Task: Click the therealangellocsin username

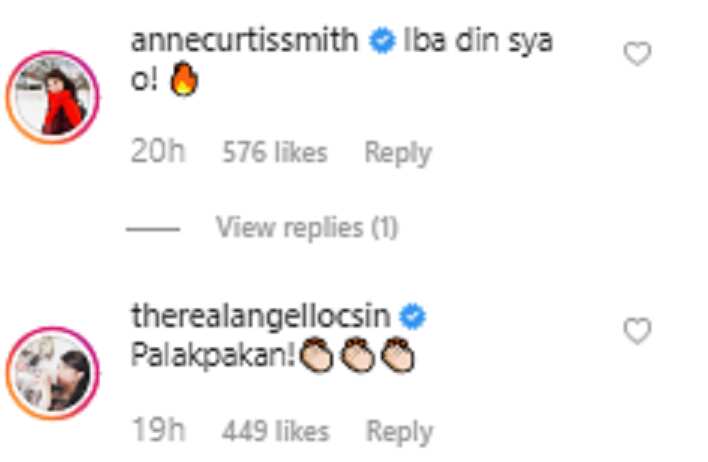Action: 261,316
